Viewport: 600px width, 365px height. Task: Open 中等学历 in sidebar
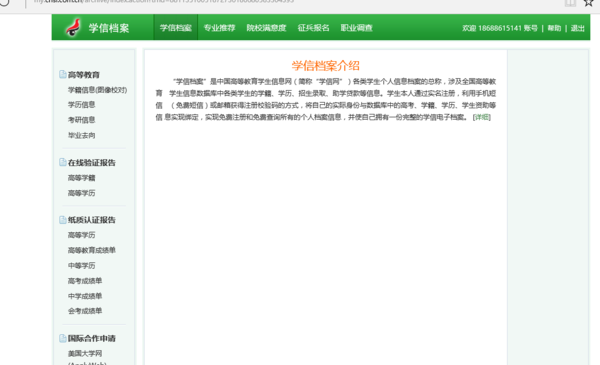[82, 266]
